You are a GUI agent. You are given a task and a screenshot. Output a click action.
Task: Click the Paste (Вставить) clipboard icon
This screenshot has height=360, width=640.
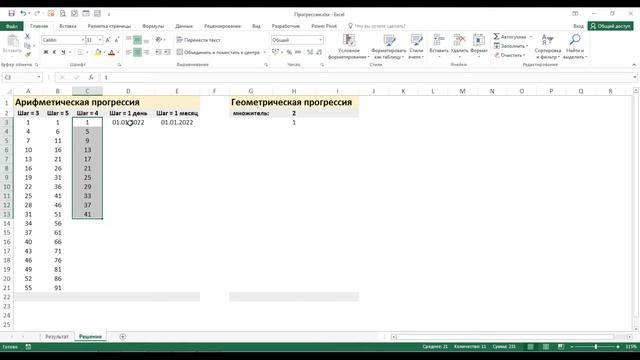click(x=12, y=41)
